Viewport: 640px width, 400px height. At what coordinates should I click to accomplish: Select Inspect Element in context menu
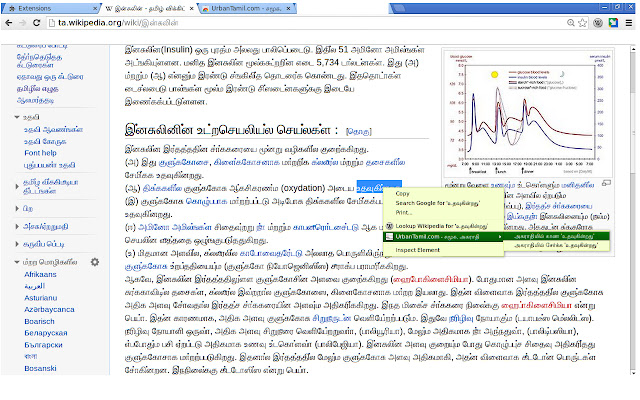tap(443, 250)
